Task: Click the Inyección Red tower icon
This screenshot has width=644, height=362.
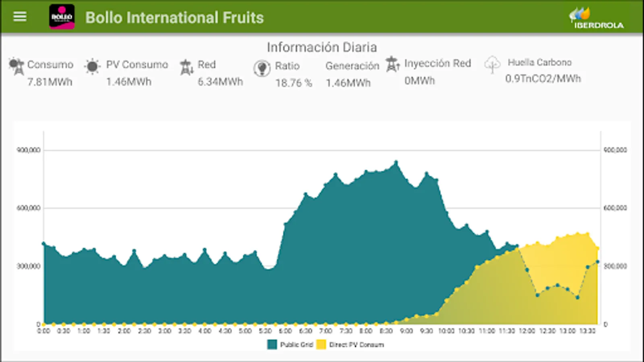Action: point(392,64)
